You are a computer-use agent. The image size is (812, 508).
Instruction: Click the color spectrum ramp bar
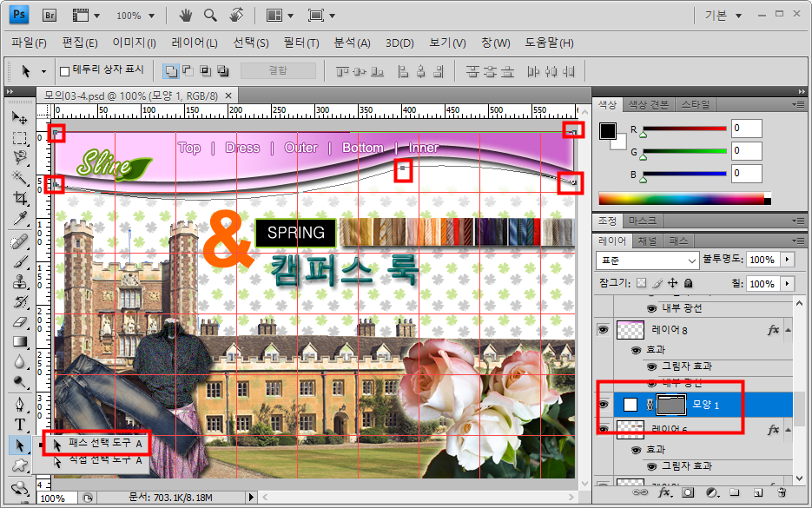[683, 199]
